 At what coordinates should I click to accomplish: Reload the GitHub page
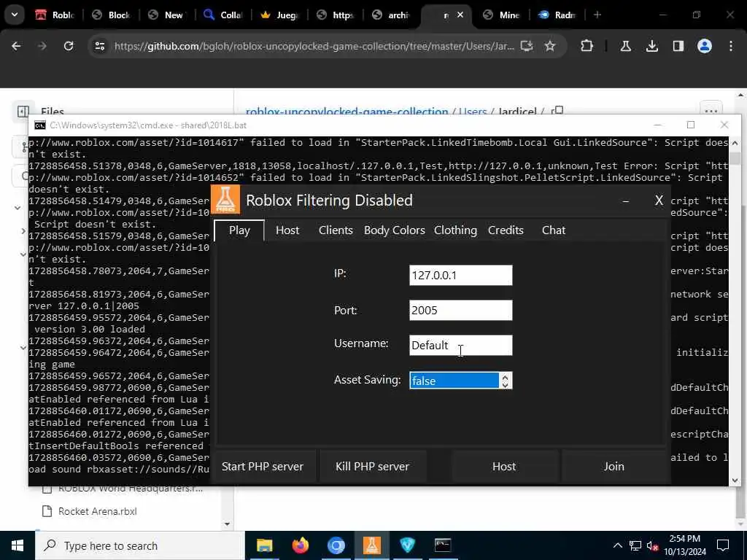pyautogui.click(x=69, y=46)
